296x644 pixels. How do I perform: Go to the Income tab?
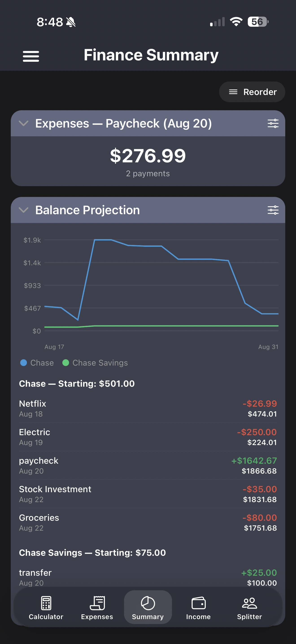[x=198, y=608]
